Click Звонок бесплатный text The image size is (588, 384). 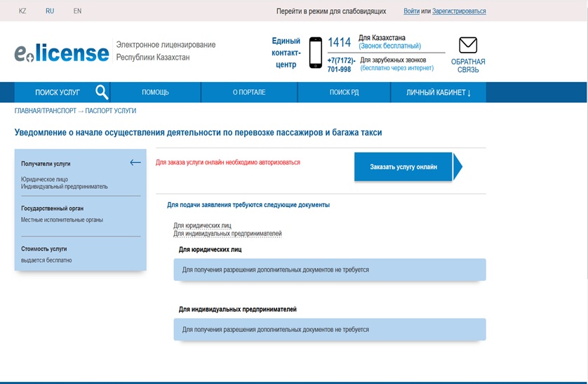click(389, 46)
